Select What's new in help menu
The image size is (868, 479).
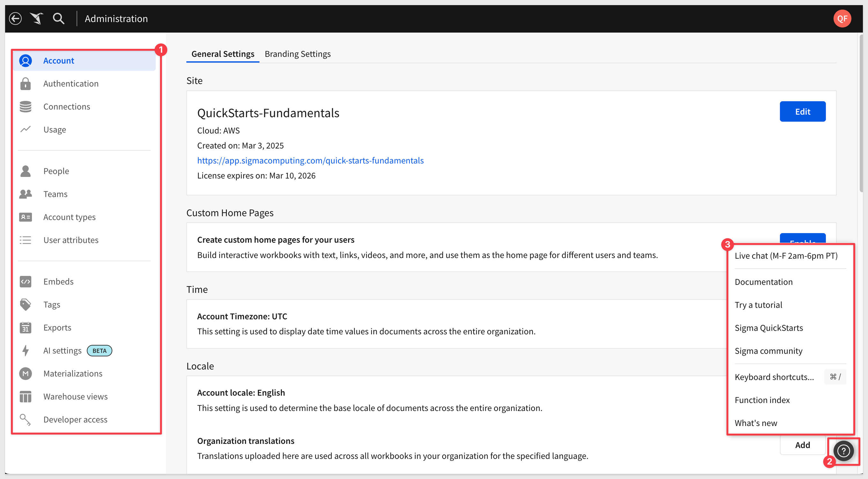(756, 423)
